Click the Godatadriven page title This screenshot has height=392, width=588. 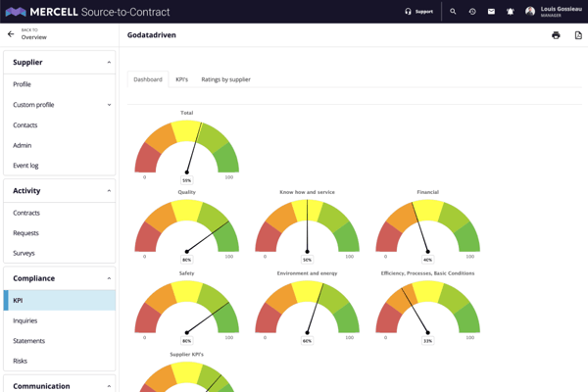[x=152, y=35]
